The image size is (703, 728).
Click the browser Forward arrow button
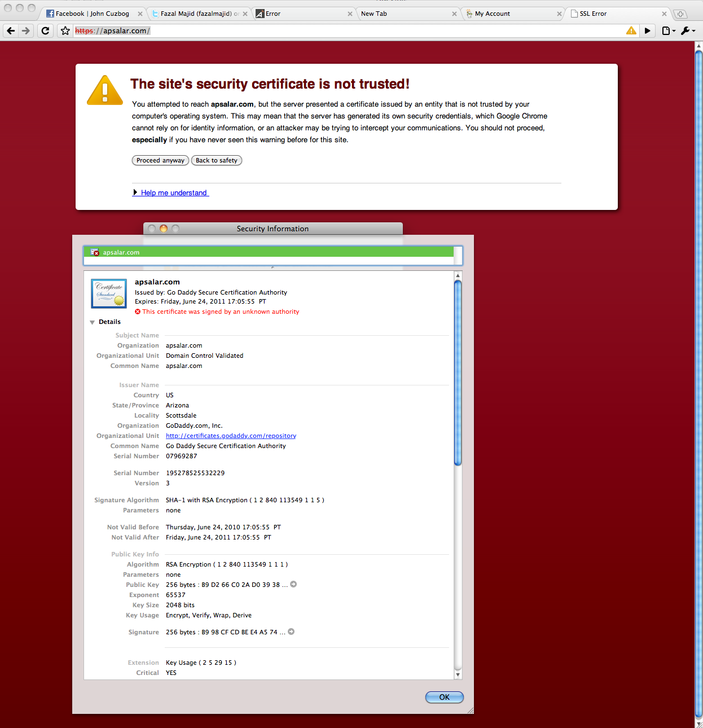26,31
